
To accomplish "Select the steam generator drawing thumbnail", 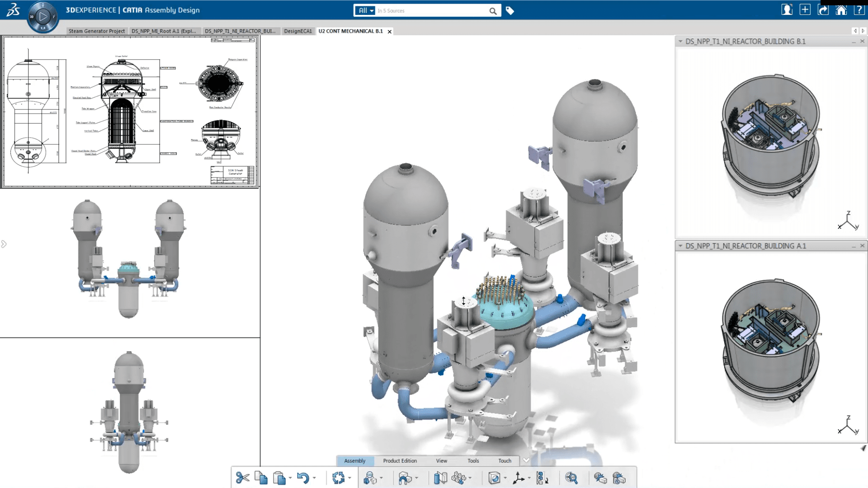I will pyautogui.click(x=130, y=112).
